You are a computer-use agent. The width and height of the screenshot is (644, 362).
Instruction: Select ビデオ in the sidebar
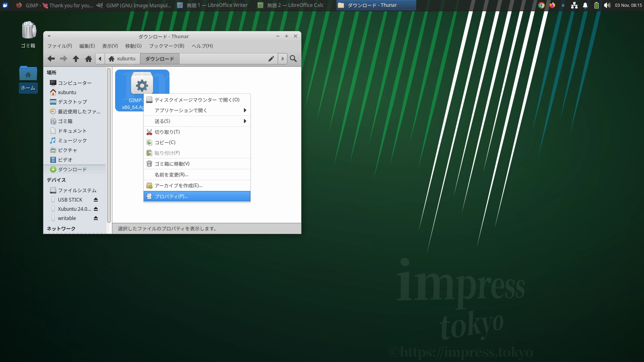click(74, 160)
